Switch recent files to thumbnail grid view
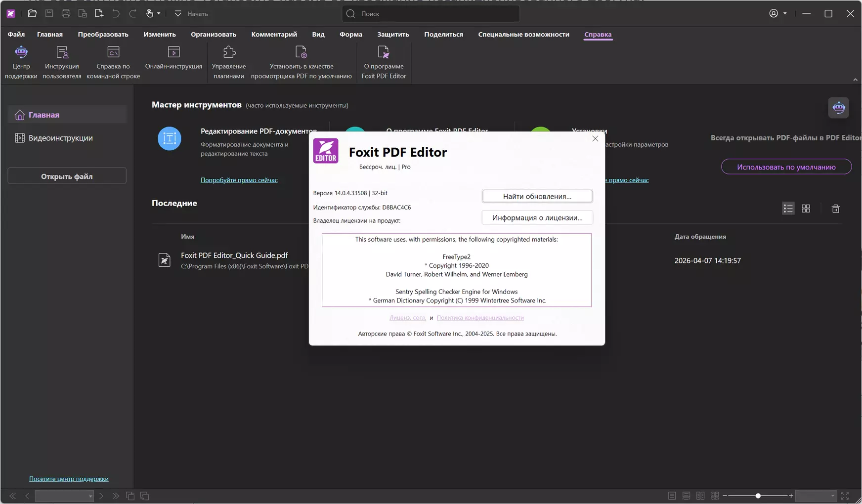The width and height of the screenshot is (862, 504). coord(806,209)
